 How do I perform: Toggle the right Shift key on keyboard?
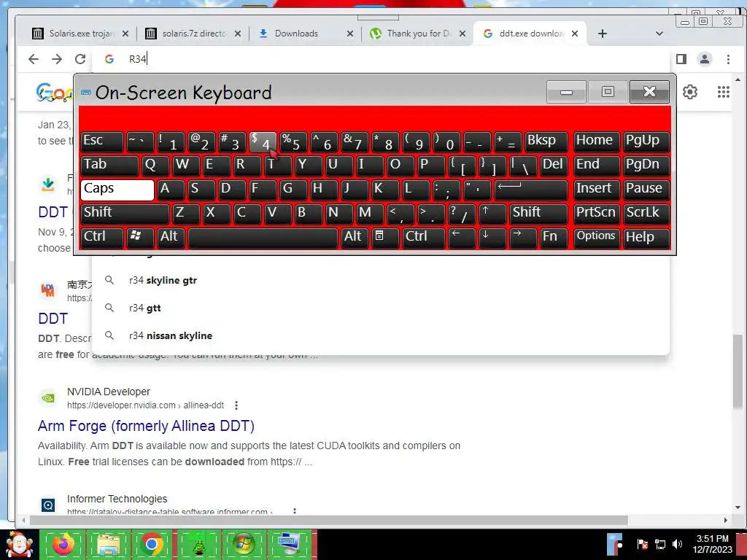538,214
